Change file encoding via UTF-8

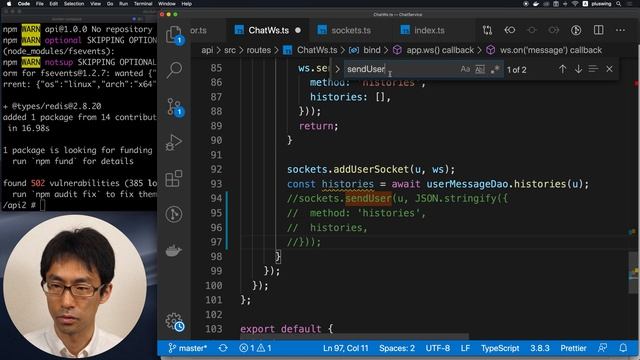coord(438,348)
